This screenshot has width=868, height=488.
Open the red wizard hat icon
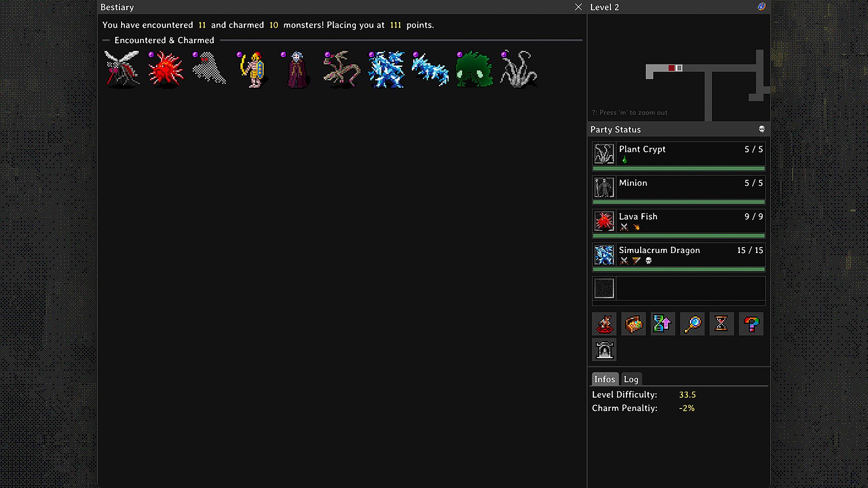(604, 324)
